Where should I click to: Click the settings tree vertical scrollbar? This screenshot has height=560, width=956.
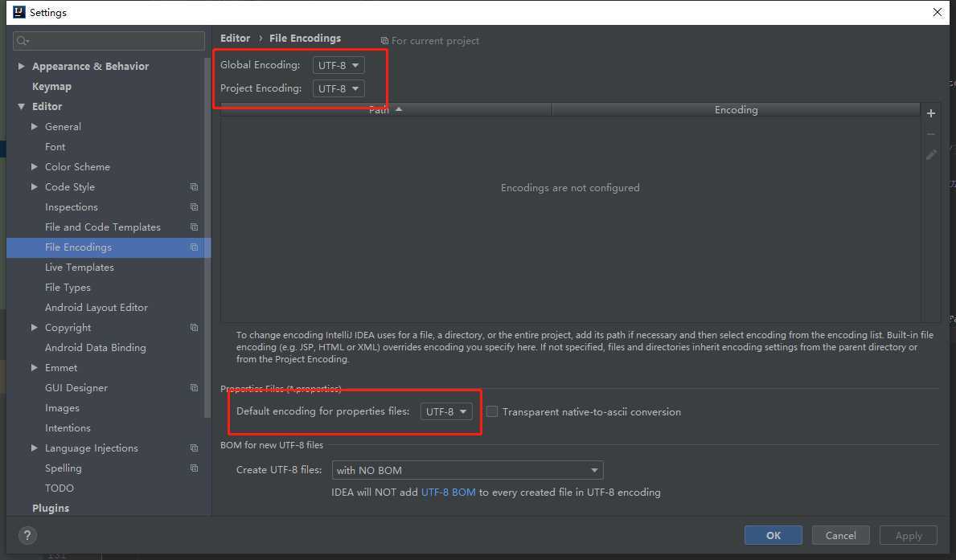[207, 238]
